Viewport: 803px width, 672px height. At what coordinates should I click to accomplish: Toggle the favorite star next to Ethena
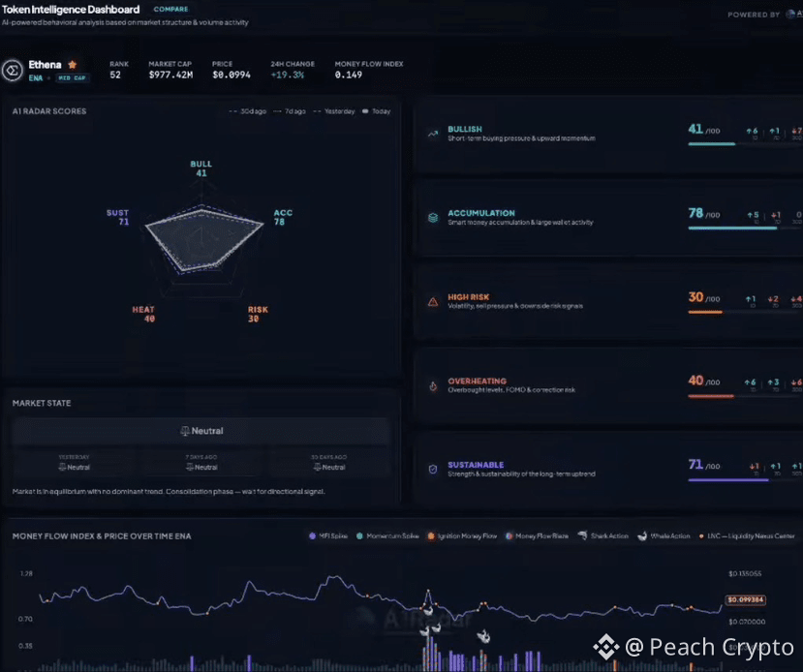tap(73, 65)
